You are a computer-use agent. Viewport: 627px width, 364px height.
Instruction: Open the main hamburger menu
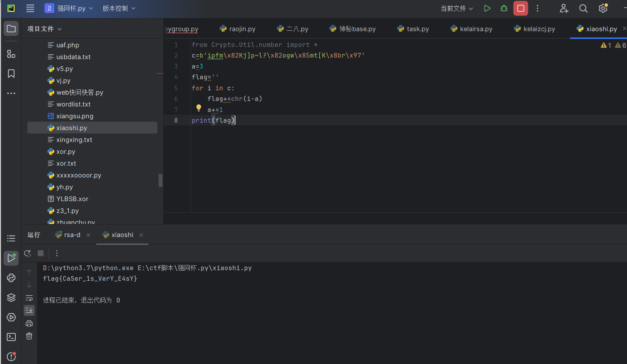tap(30, 8)
